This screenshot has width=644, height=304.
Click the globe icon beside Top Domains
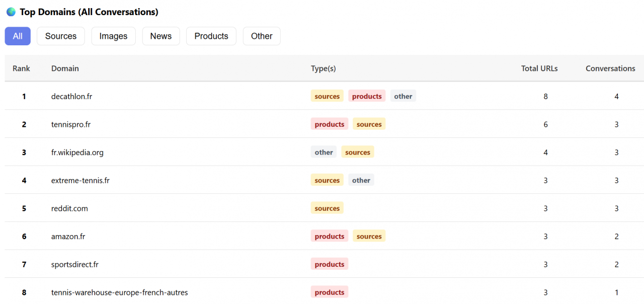click(11, 12)
